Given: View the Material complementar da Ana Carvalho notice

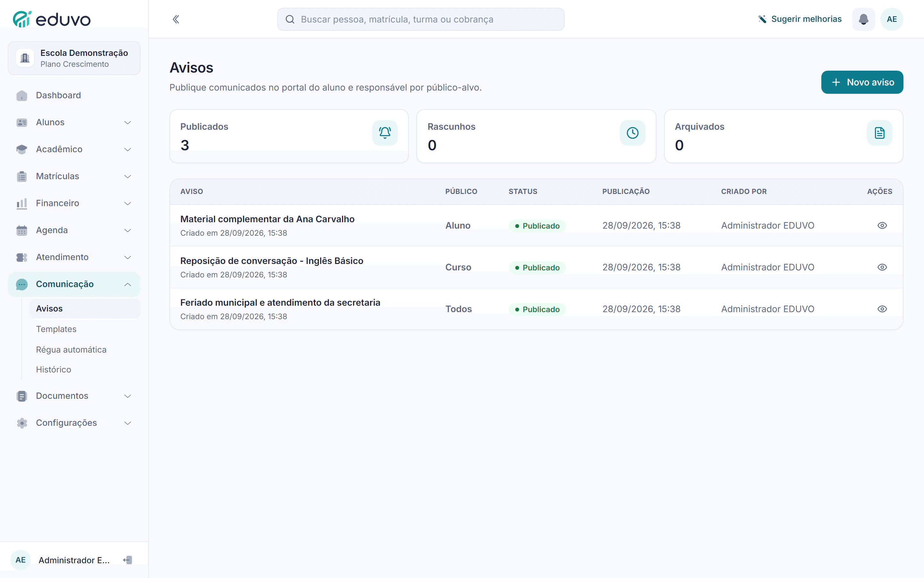Looking at the screenshot, I should 882,225.
